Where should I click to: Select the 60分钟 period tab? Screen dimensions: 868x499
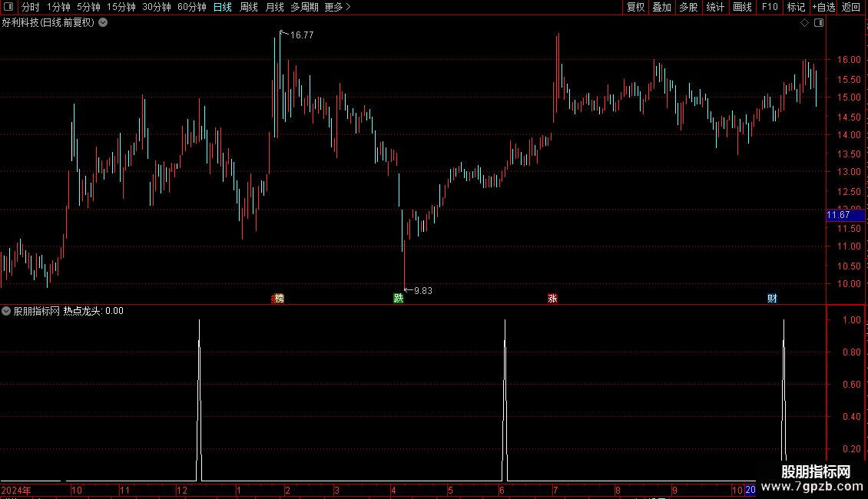click(x=192, y=7)
